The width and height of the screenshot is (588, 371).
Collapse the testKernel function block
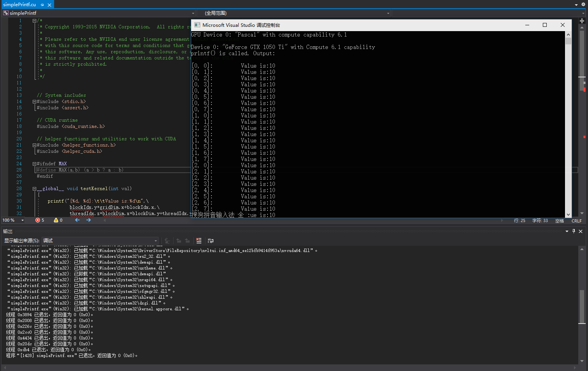tap(34, 189)
